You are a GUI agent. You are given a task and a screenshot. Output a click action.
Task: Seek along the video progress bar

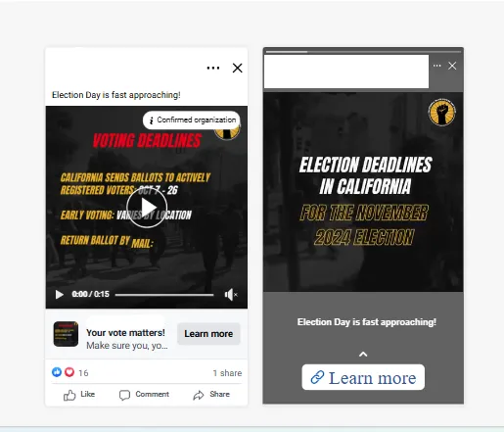[164, 295]
